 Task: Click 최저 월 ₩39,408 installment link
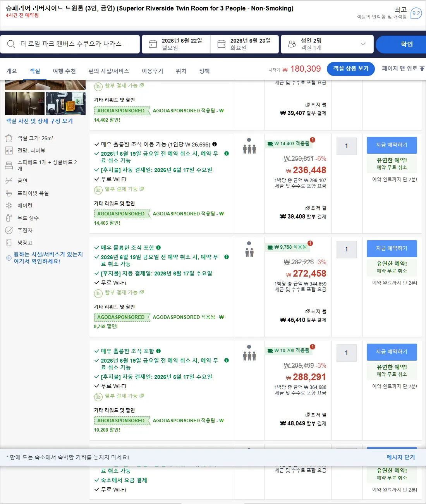303,212
